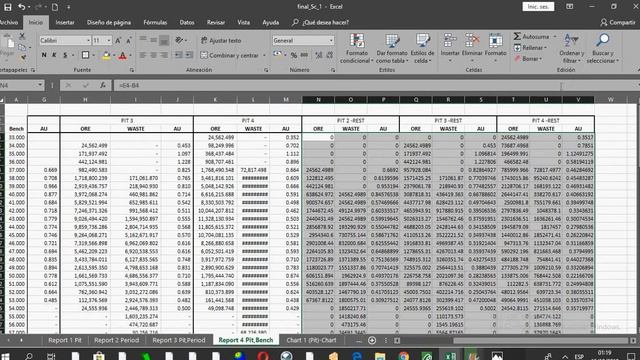Click the ¿Qué desea hacer? search box

[x=321, y=22]
